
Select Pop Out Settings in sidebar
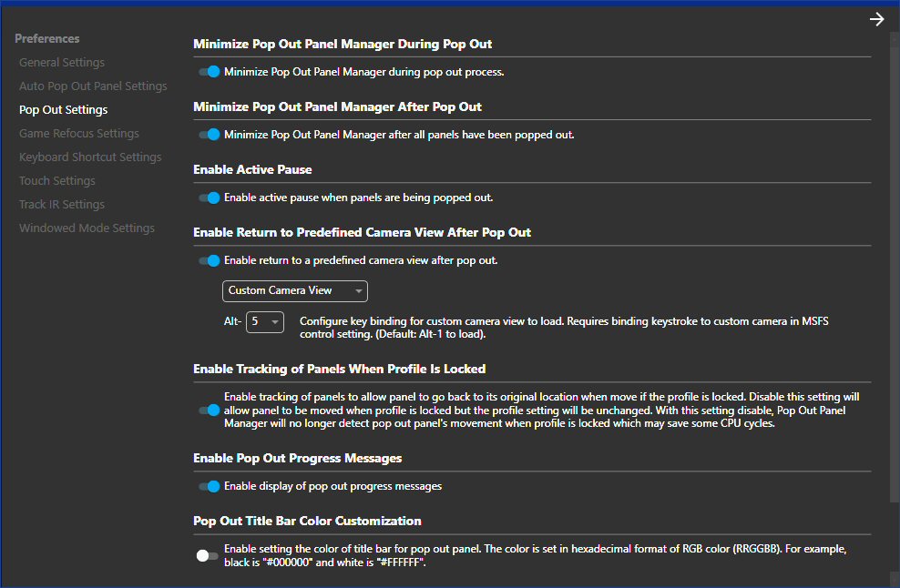[63, 110]
